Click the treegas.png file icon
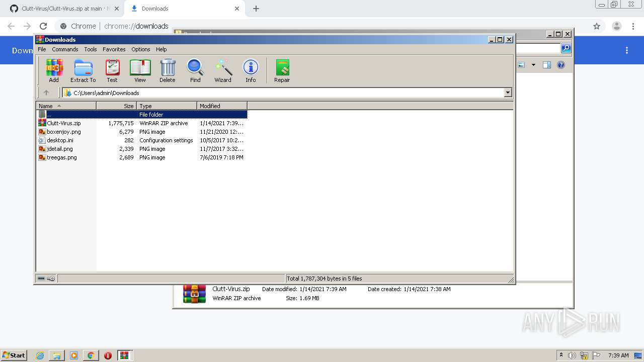The width and height of the screenshot is (644, 362). point(42,157)
